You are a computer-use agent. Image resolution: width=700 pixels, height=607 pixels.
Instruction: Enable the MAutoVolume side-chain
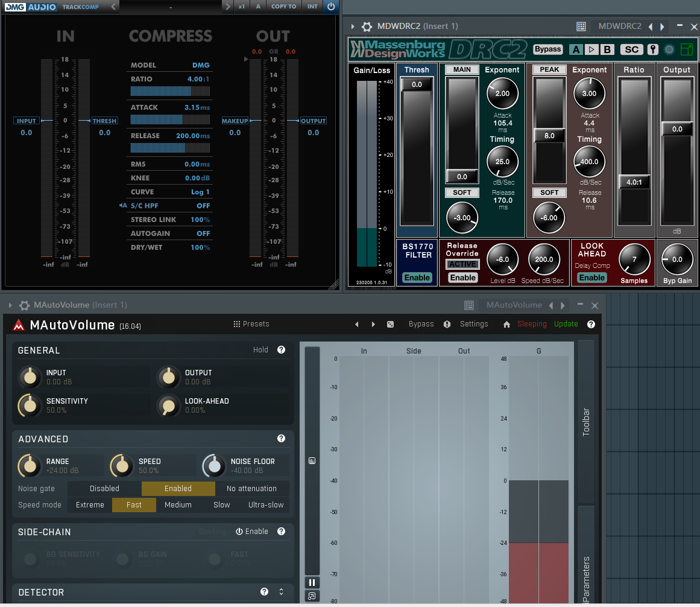point(252,532)
